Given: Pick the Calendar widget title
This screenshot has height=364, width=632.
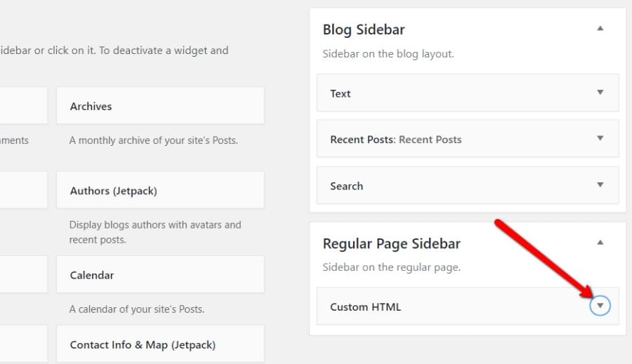Looking at the screenshot, I should (92, 275).
